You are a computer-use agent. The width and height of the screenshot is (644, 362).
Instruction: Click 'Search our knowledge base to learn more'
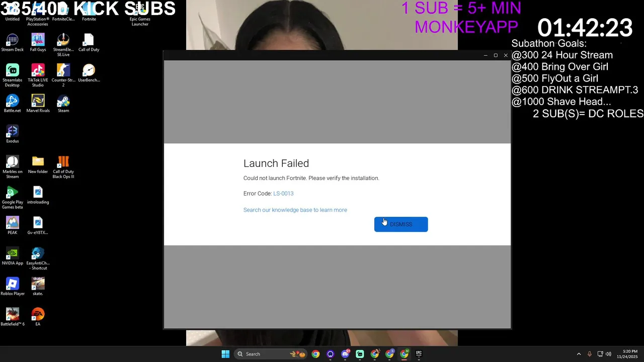click(295, 210)
